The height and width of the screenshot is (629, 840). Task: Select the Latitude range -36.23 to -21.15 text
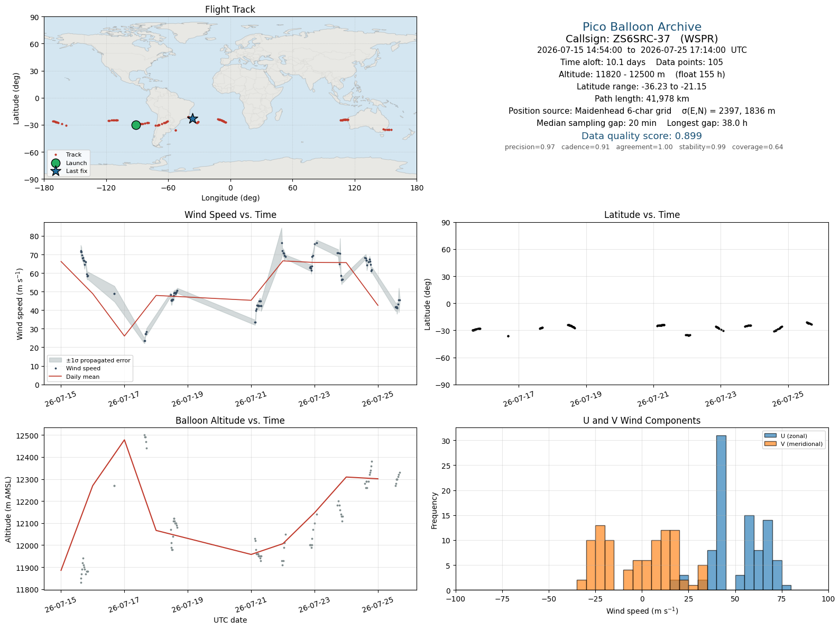pos(642,87)
